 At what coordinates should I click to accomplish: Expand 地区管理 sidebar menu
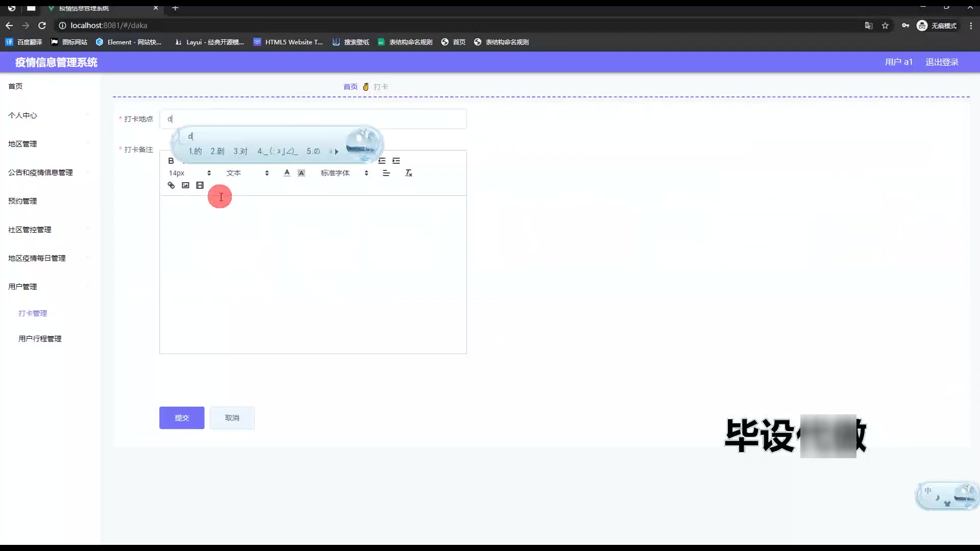(22, 144)
